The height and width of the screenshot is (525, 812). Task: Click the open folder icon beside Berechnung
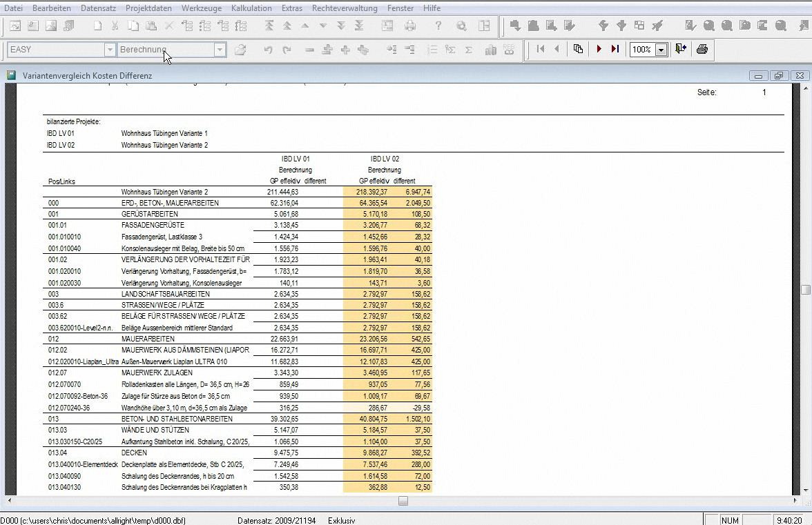coord(240,50)
